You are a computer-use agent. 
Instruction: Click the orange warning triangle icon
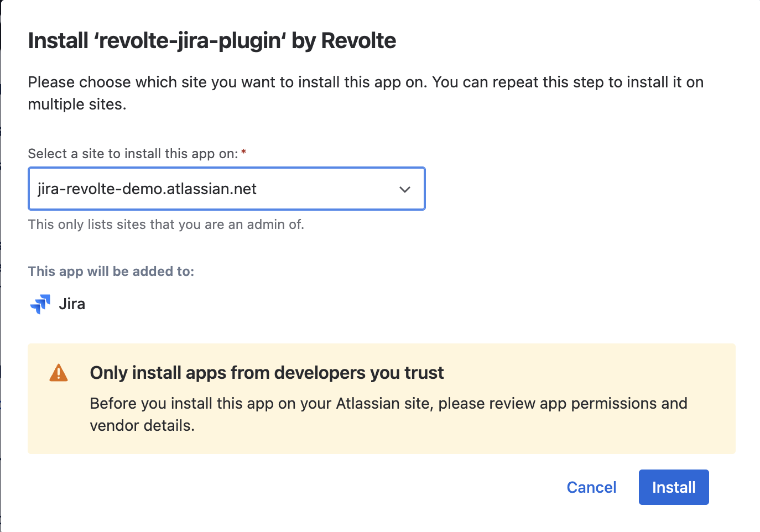[x=59, y=373]
